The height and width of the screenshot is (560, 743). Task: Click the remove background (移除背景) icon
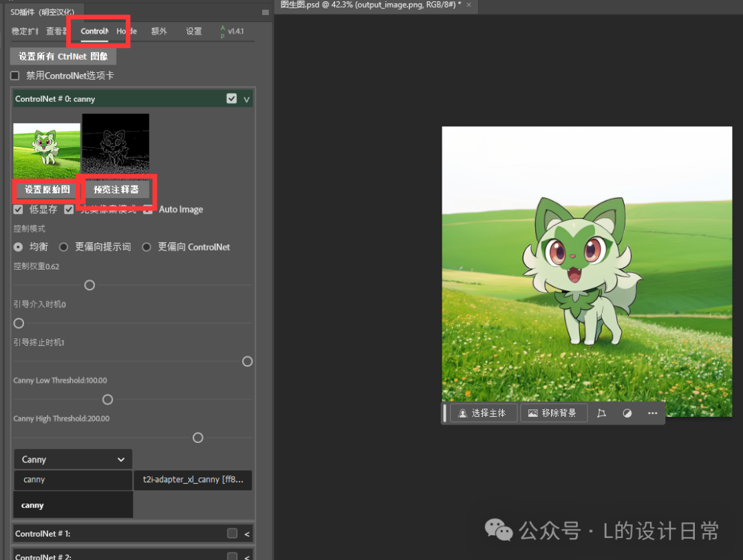point(554,413)
